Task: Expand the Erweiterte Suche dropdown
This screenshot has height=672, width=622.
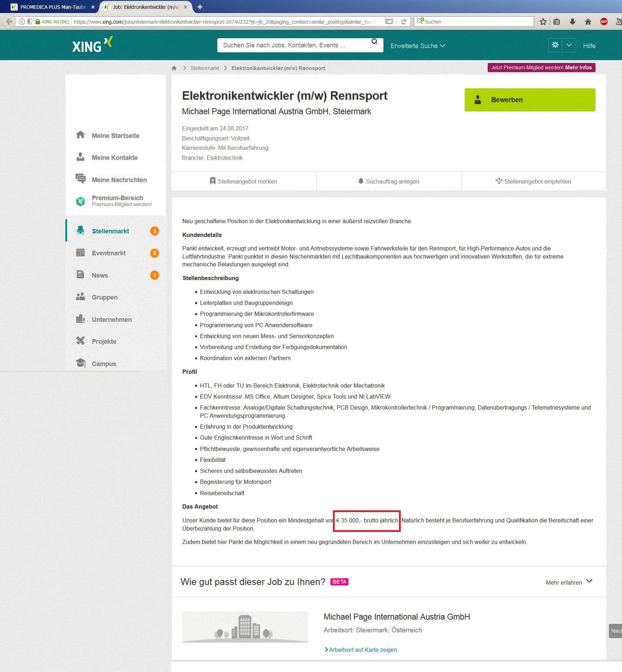Action: tap(418, 46)
